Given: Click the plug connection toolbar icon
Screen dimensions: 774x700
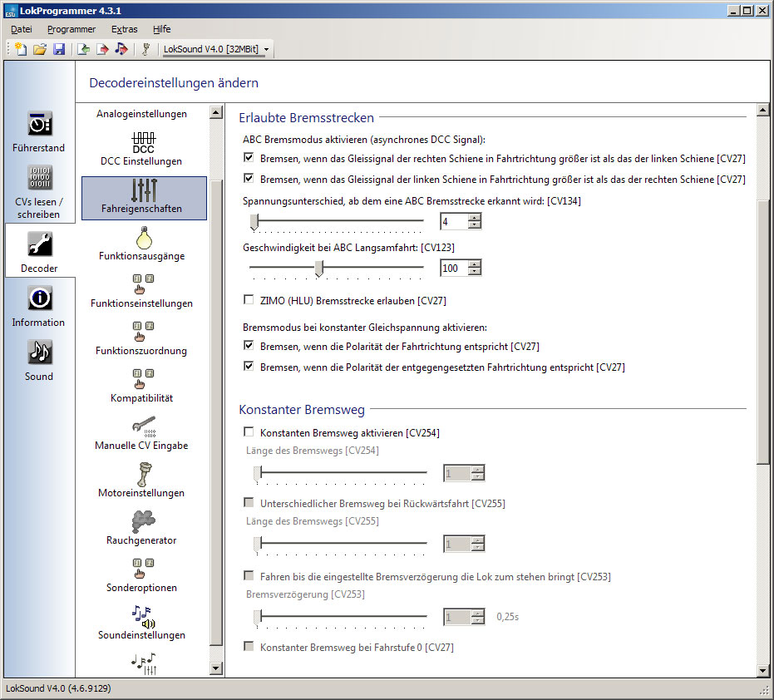Looking at the screenshot, I should (x=145, y=49).
